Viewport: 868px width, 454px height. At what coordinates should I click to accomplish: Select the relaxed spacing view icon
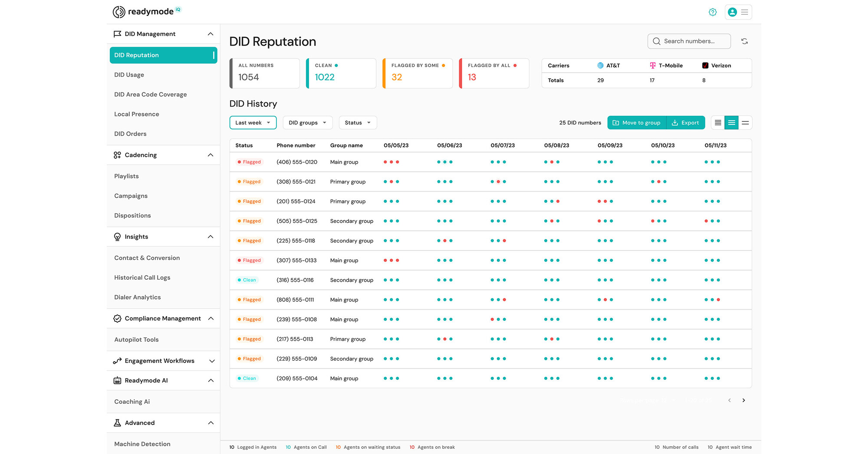[745, 123]
